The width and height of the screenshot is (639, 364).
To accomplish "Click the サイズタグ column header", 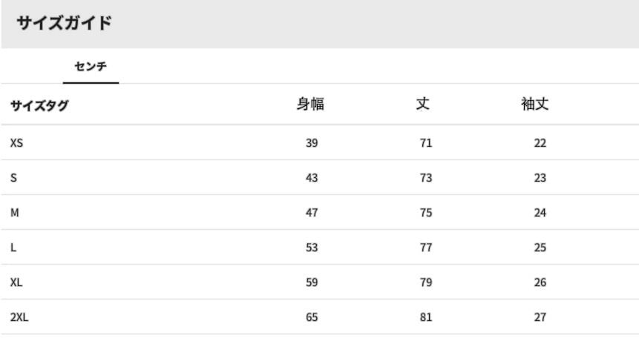I will point(39,105).
